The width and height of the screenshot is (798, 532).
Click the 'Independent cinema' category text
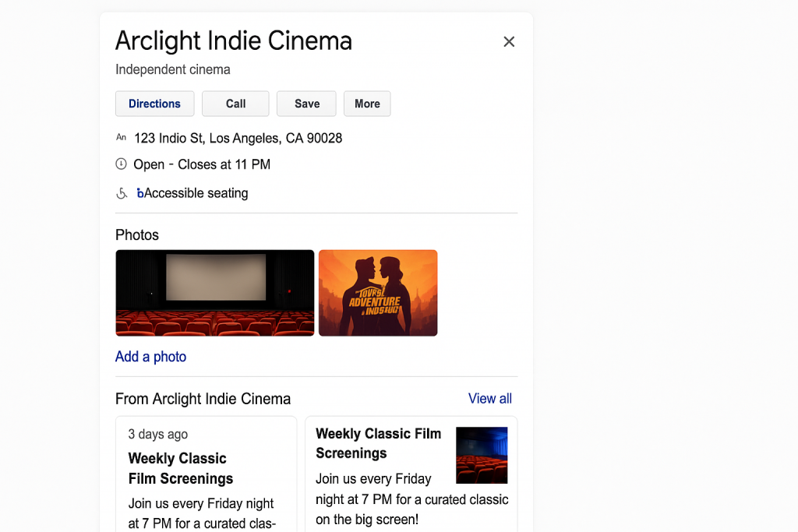[x=173, y=69]
